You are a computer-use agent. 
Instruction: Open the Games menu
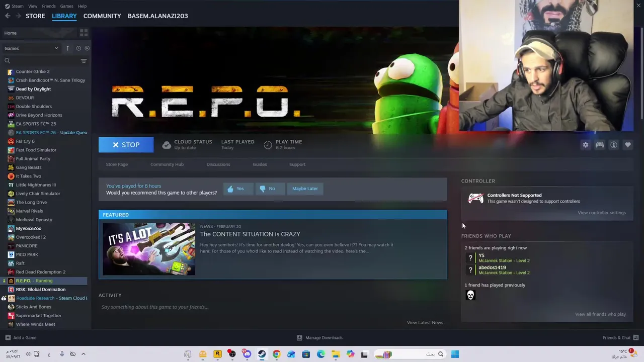[x=66, y=6]
